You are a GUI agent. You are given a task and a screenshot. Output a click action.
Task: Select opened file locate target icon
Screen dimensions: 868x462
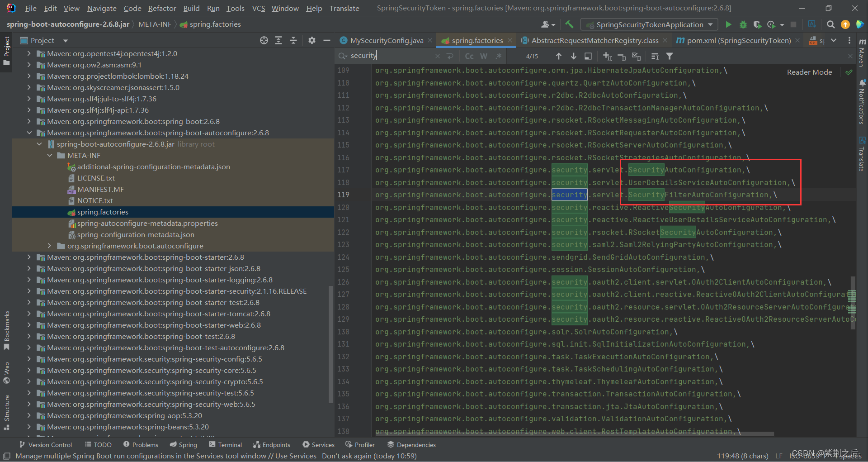[x=264, y=40]
